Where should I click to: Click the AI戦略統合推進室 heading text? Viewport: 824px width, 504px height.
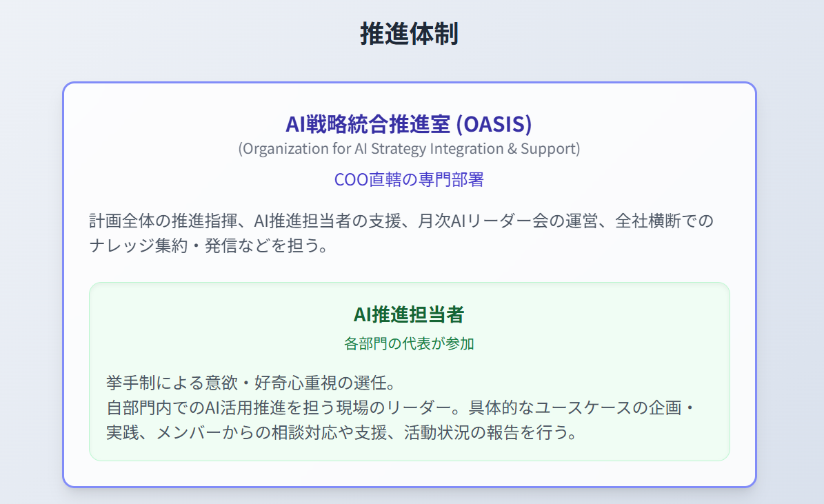tap(368, 124)
